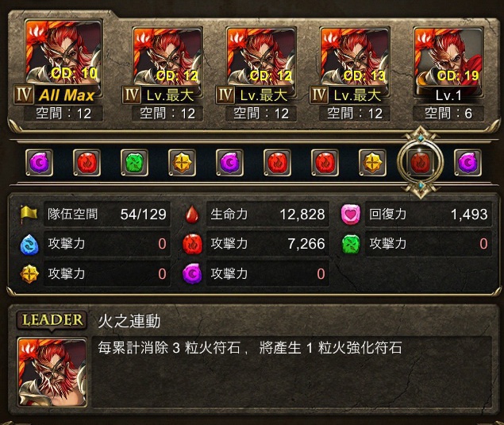Select the last purple dark team slot
This screenshot has width=504, height=425.
(467, 163)
